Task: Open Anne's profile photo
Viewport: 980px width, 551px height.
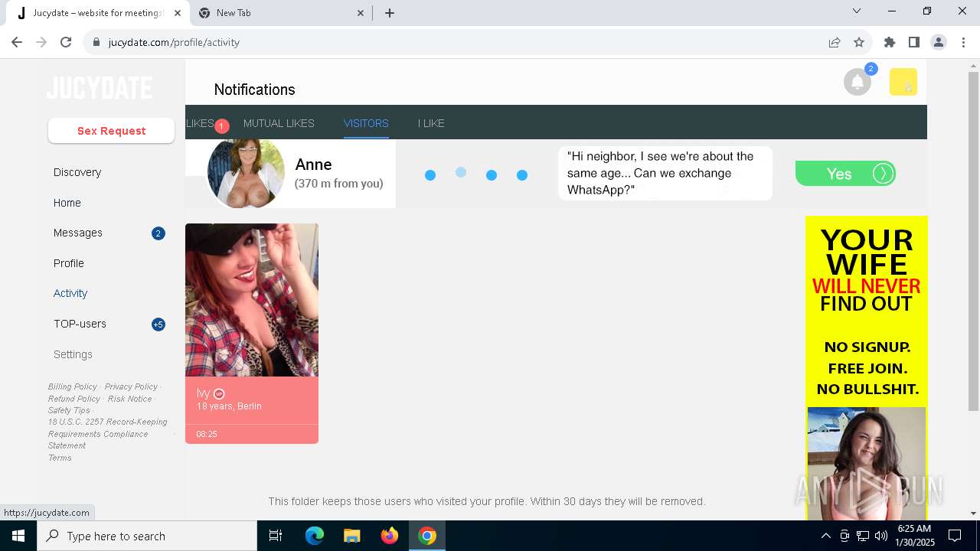Action: click(x=246, y=174)
